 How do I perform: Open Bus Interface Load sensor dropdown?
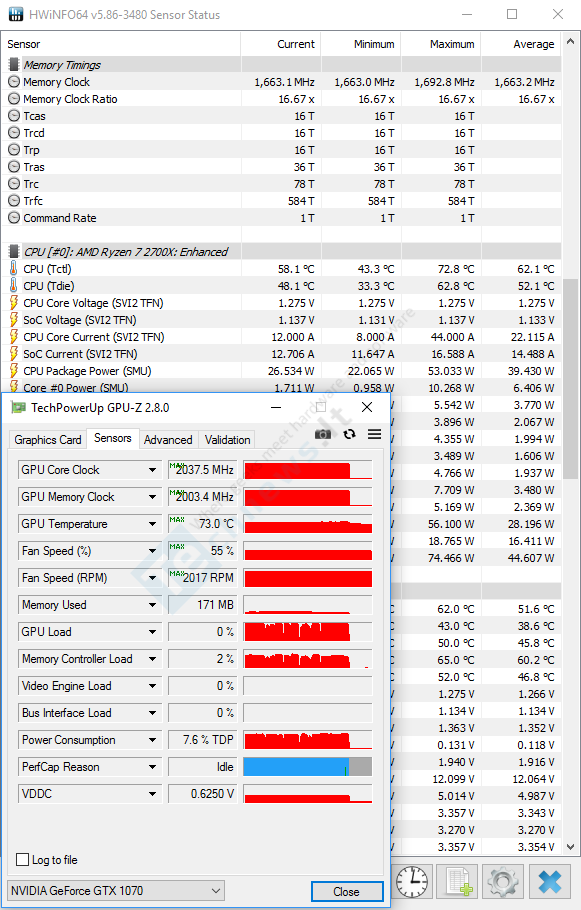(x=152, y=713)
